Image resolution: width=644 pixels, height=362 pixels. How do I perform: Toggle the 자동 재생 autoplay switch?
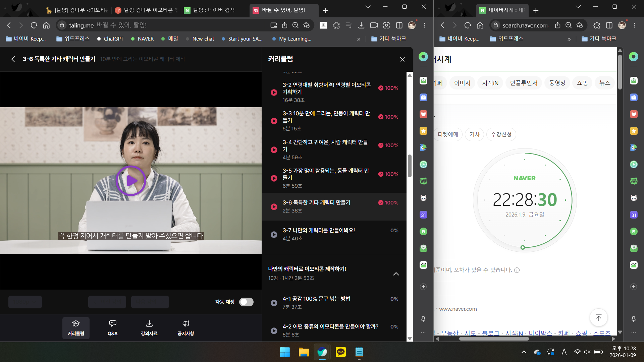tap(246, 302)
